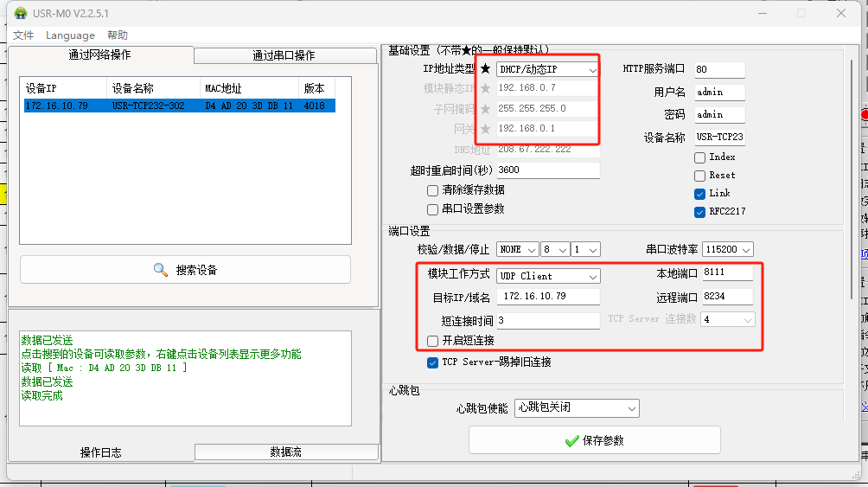Open the Language menu

tap(70, 35)
